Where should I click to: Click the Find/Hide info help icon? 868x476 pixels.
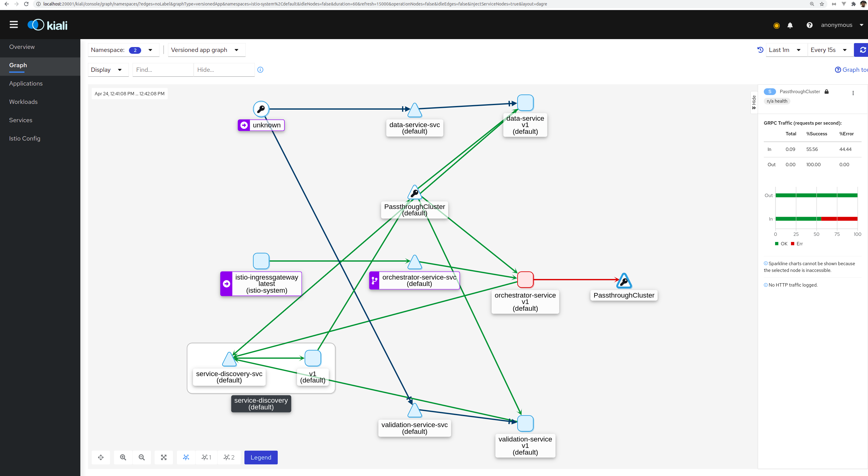(260, 70)
